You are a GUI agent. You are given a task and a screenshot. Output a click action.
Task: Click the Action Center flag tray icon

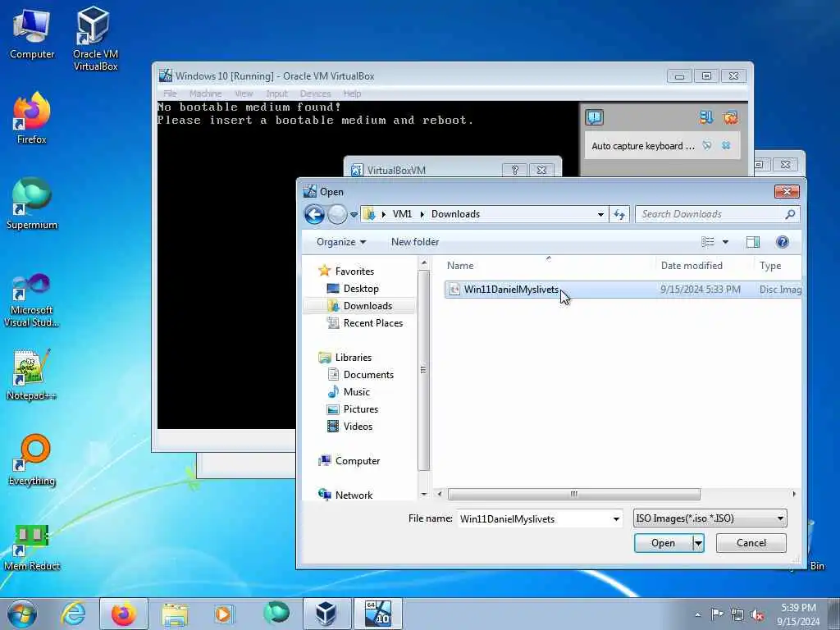click(x=717, y=614)
